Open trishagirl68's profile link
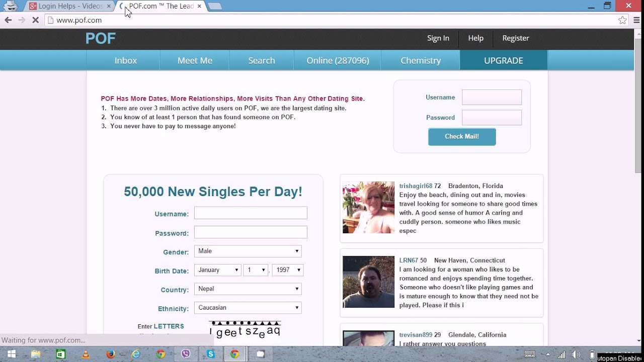The height and width of the screenshot is (362, 644). [x=416, y=186]
